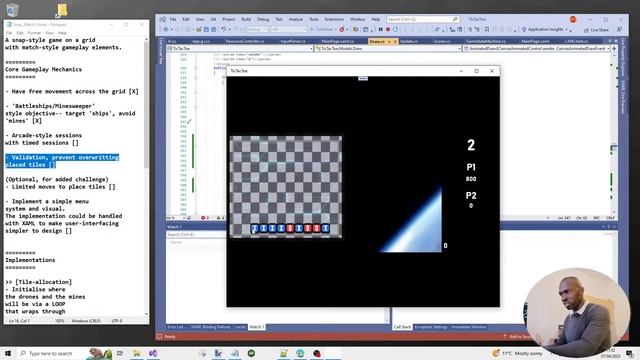640x360 pixels.
Task: Click the red user account avatar
Action: tap(573, 19)
